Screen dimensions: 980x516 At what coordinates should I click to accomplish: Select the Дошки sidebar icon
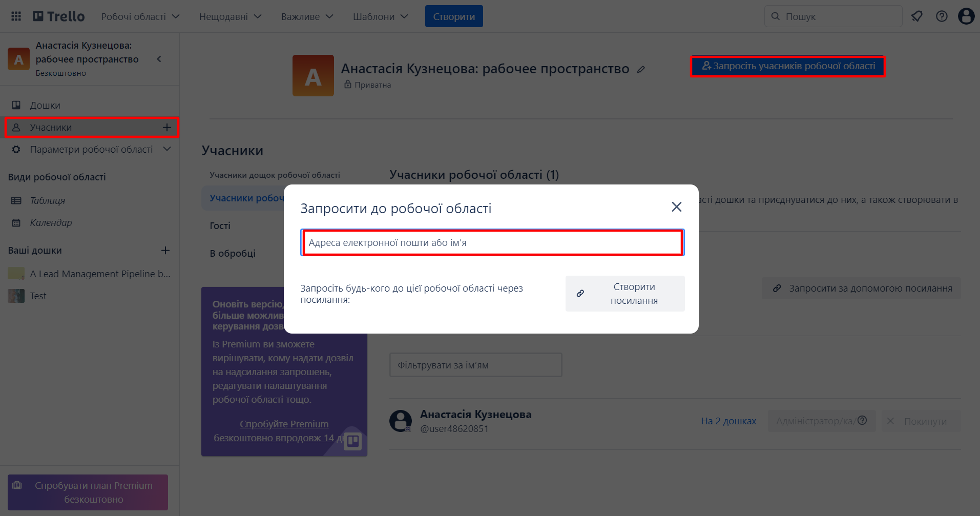pyautogui.click(x=17, y=105)
